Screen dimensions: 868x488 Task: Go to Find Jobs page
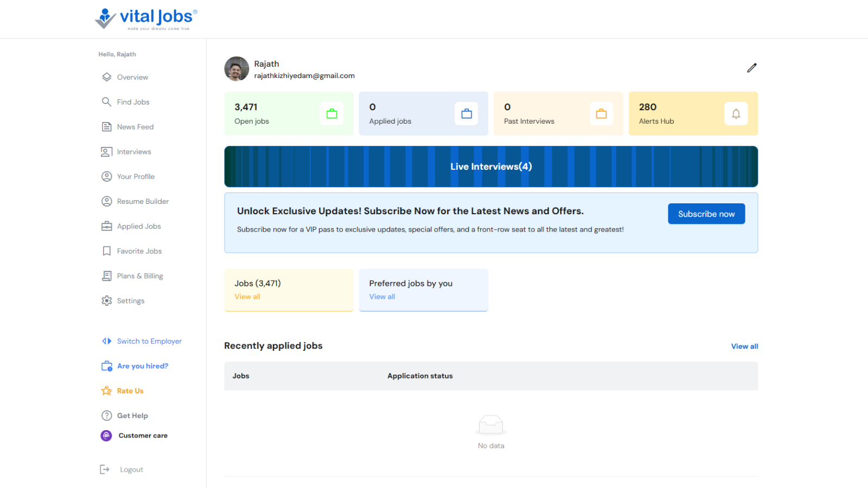tap(133, 102)
